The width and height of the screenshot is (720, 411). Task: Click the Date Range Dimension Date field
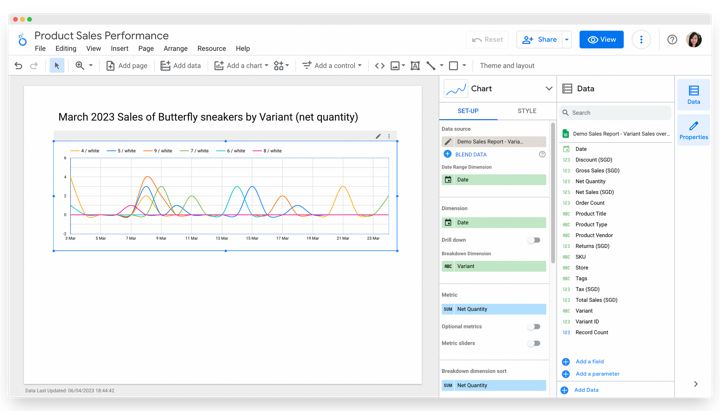coord(494,180)
